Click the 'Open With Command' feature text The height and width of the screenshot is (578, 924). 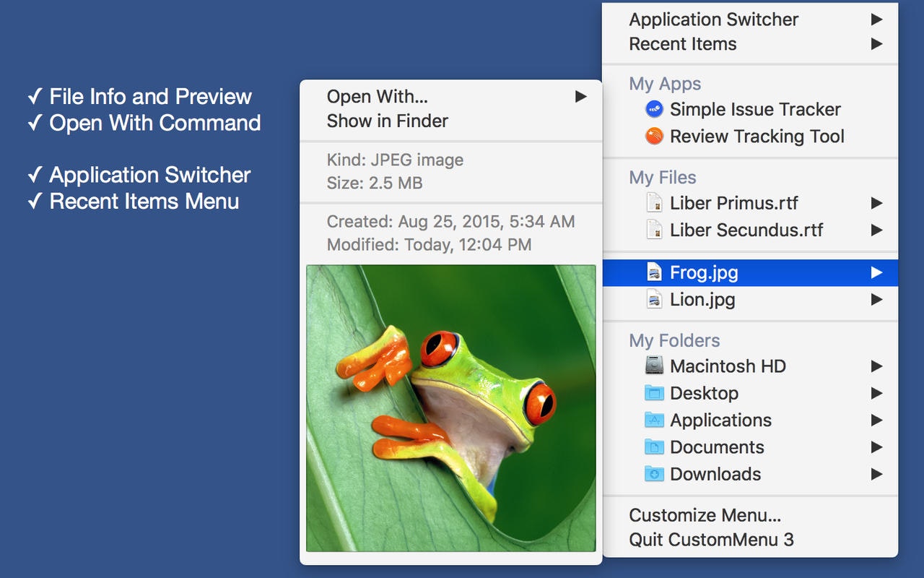(x=154, y=122)
